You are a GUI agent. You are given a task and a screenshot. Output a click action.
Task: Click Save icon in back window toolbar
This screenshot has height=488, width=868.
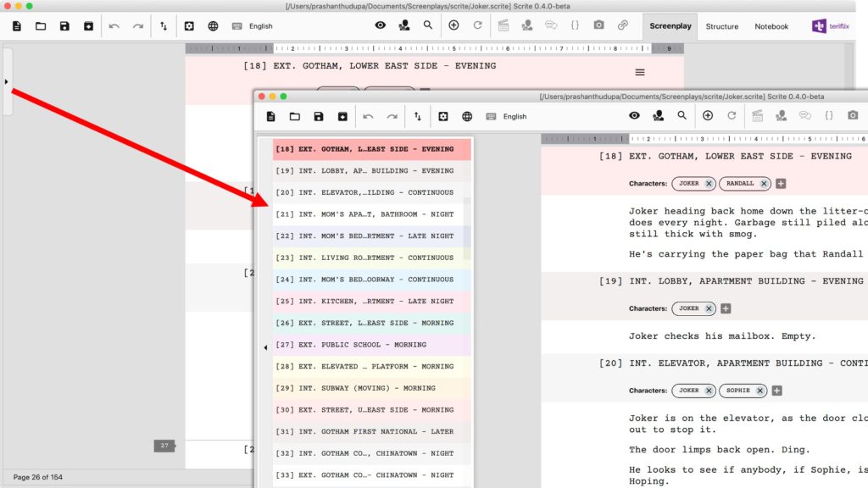pos(64,26)
